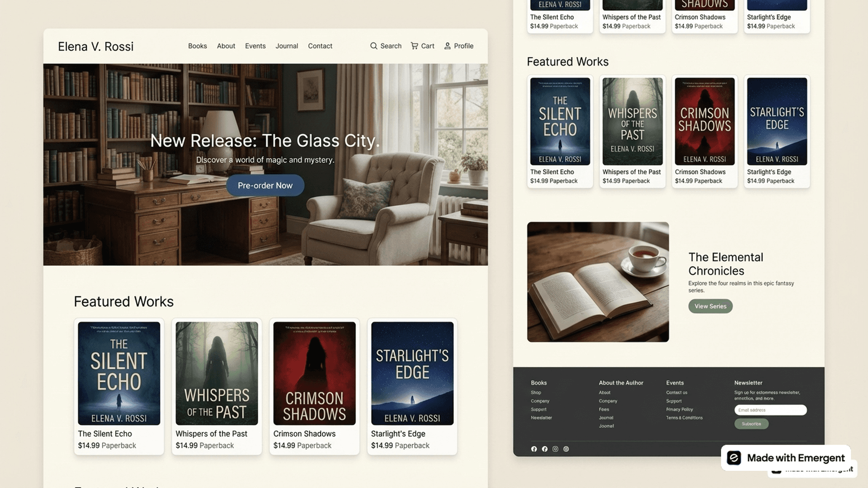Open the Privacy Policy link in the footer
This screenshot has width=868, height=488.
[x=679, y=409]
